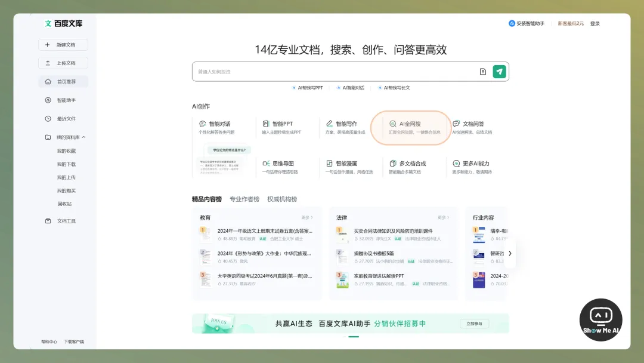Click the 登录 login link

click(x=595, y=23)
